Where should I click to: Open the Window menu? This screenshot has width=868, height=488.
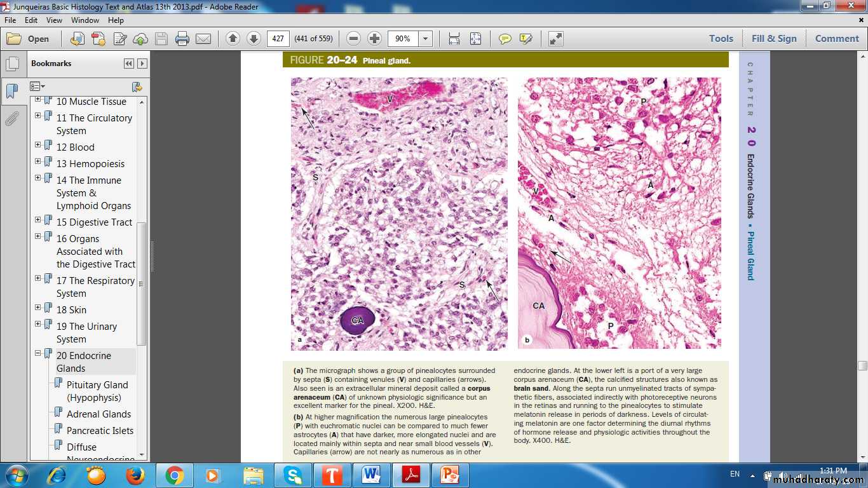click(85, 20)
